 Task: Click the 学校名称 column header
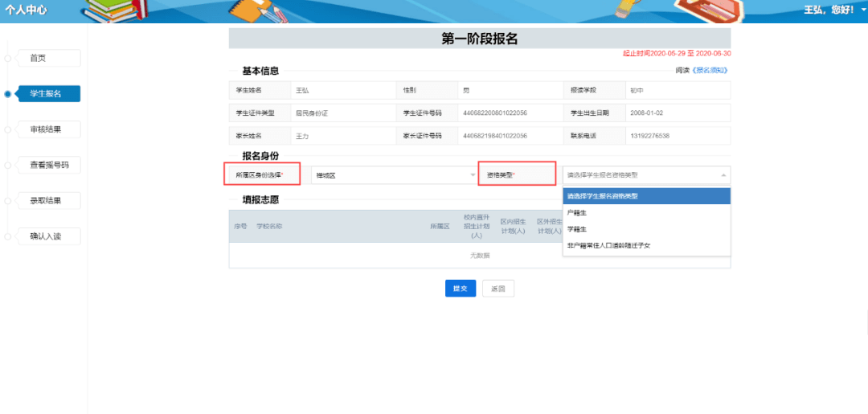(x=269, y=227)
